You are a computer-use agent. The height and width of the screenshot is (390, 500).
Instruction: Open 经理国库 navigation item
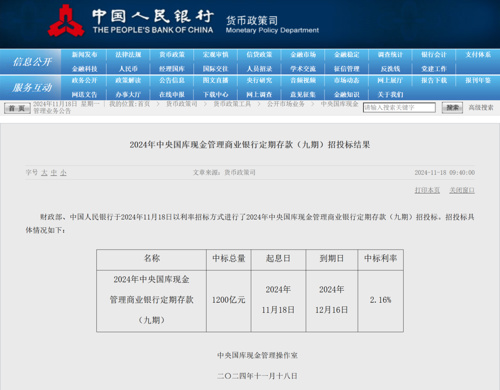click(172, 69)
